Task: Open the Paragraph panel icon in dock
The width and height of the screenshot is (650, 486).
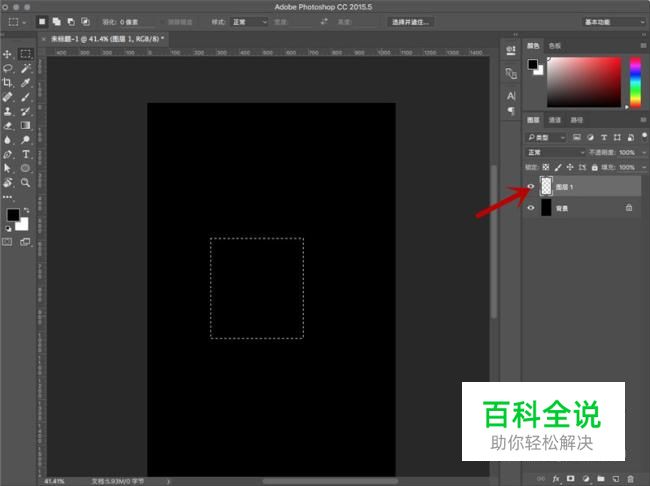Action: (x=511, y=111)
